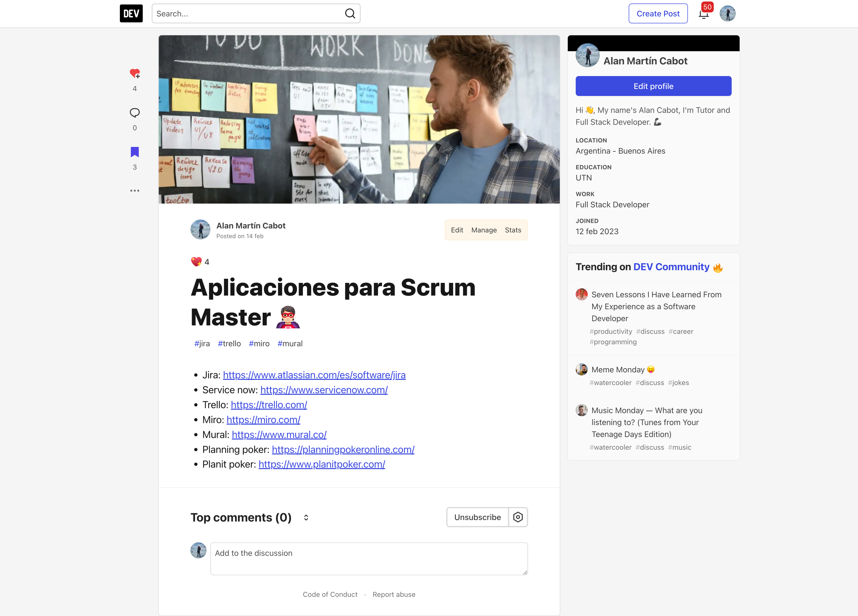Open the #jira tag
This screenshot has height=616, width=858.
[202, 343]
